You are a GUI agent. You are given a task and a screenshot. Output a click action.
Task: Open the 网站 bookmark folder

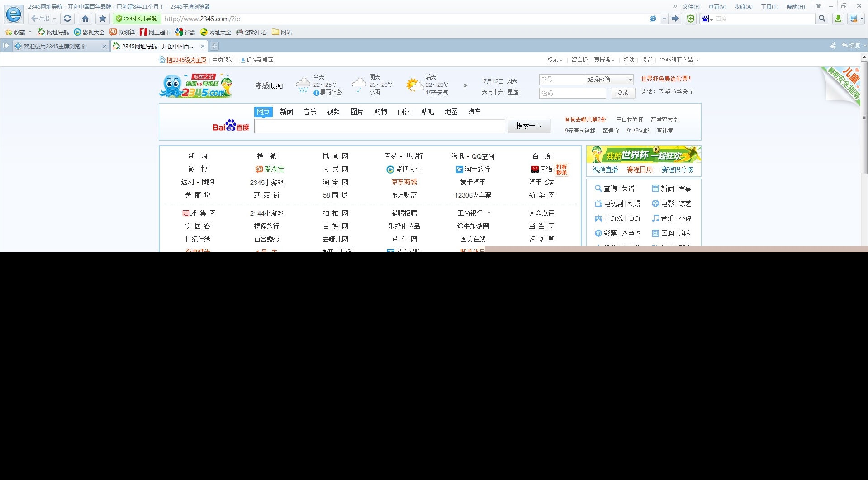tap(282, 32)
